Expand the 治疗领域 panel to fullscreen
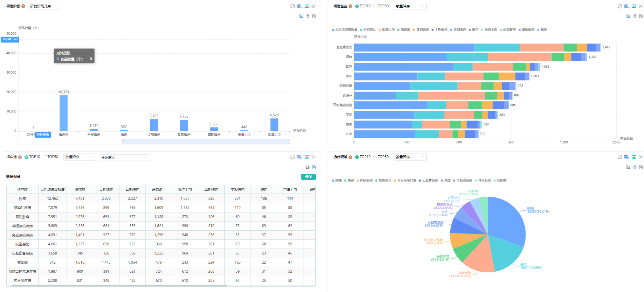The height and width of the screenshot is (292, 644). (619, 157)
